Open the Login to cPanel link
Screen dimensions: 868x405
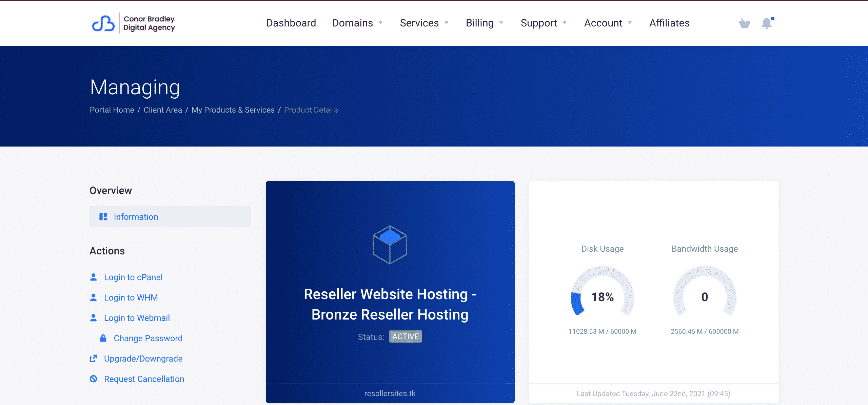coord(133,277)
